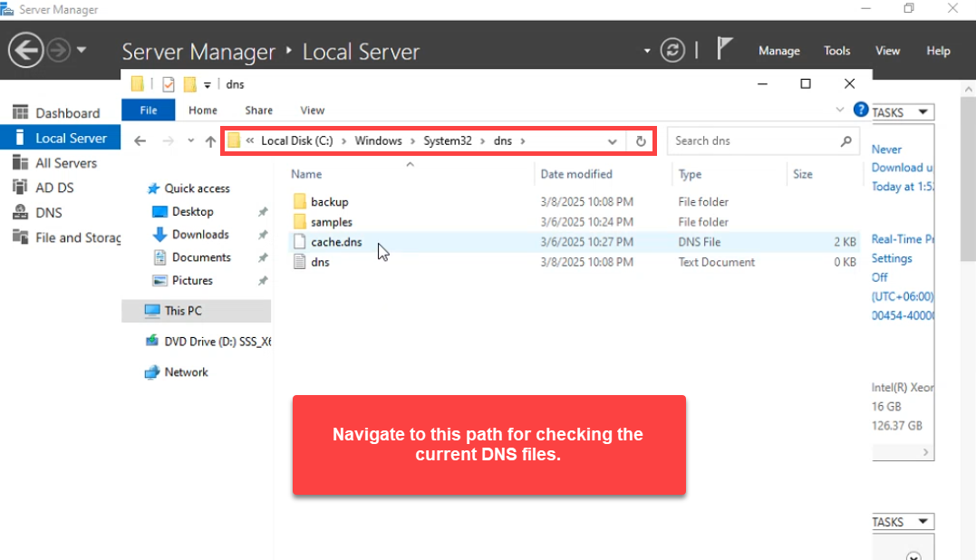This screenshot has height=560, width=976.
Task: Click the New folder quick access icon
Action: coord(189,84)
